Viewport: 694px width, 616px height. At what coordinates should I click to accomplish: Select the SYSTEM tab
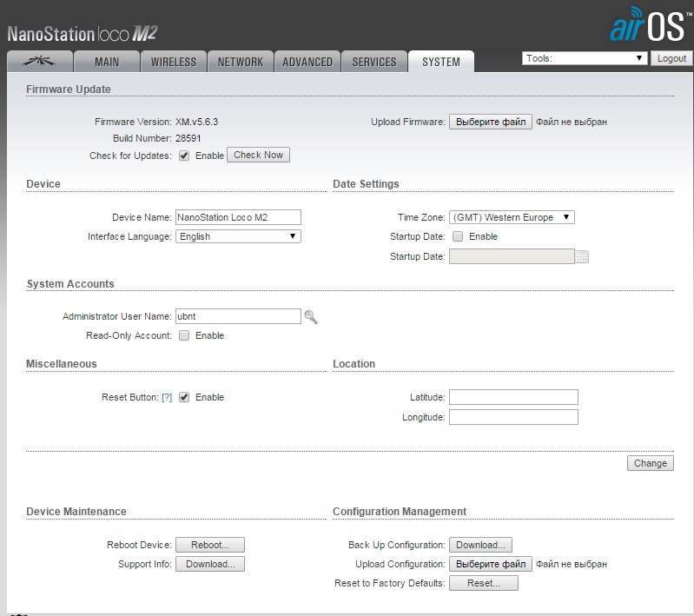pyautogui.click(x=441, y=62)
